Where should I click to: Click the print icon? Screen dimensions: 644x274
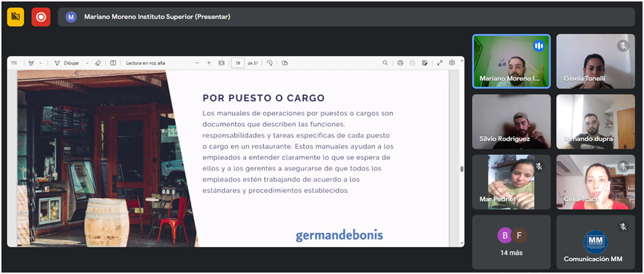400,63
